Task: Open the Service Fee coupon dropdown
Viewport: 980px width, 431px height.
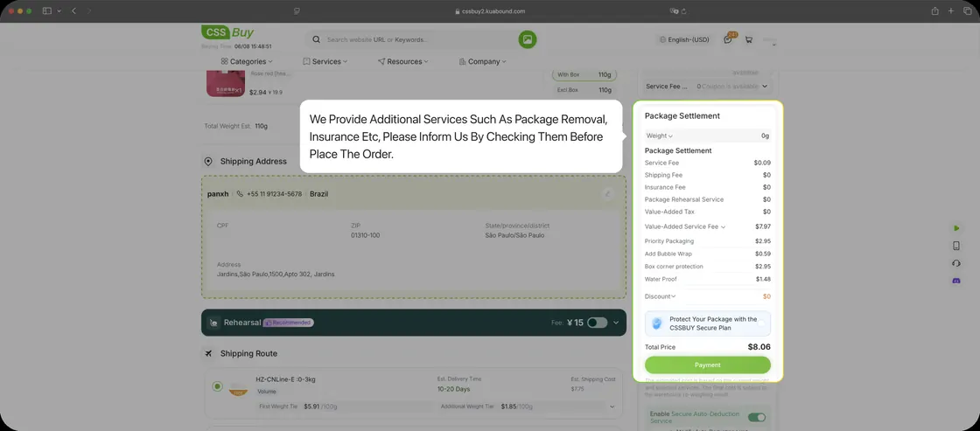Action: [765, 87]
